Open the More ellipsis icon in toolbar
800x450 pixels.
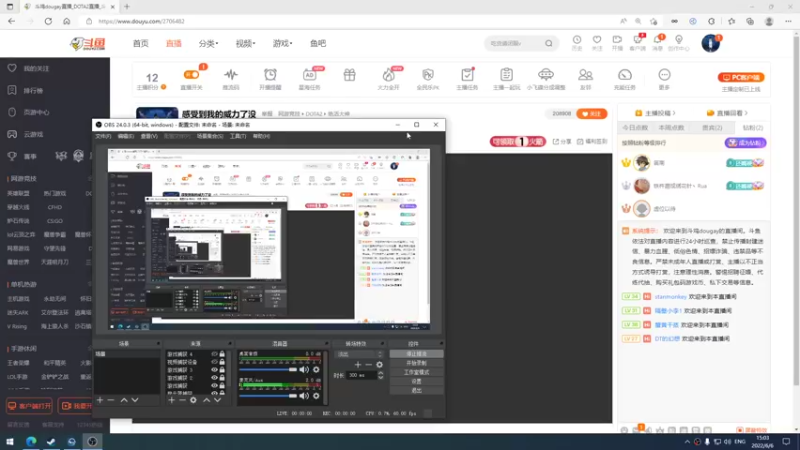click(664, 75)
